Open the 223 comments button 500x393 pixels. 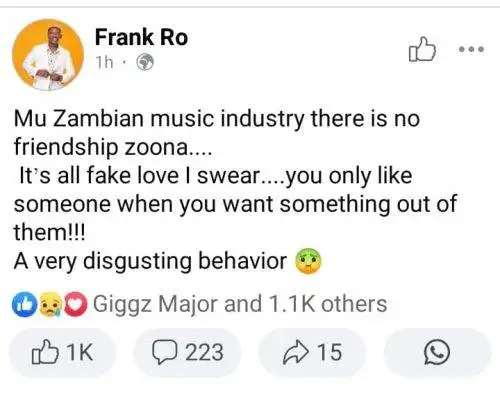tap(187, 352)
